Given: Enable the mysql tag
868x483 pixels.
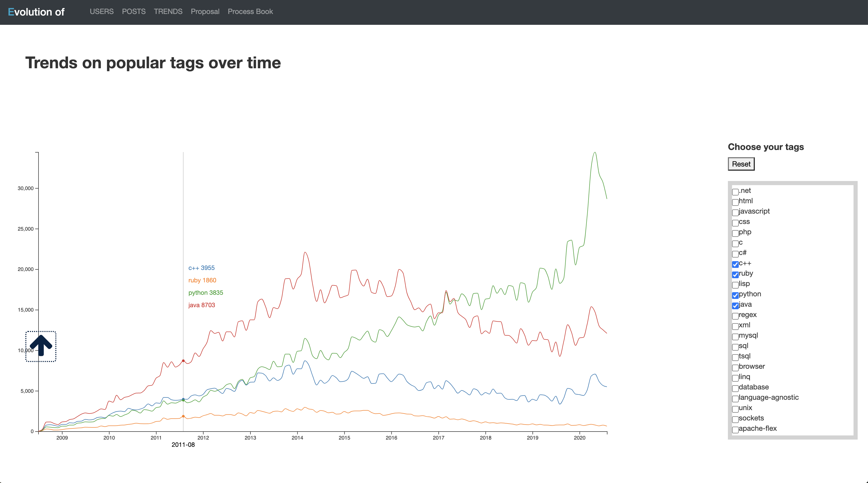Looking at the screenshot, I should tap(735, 337).
